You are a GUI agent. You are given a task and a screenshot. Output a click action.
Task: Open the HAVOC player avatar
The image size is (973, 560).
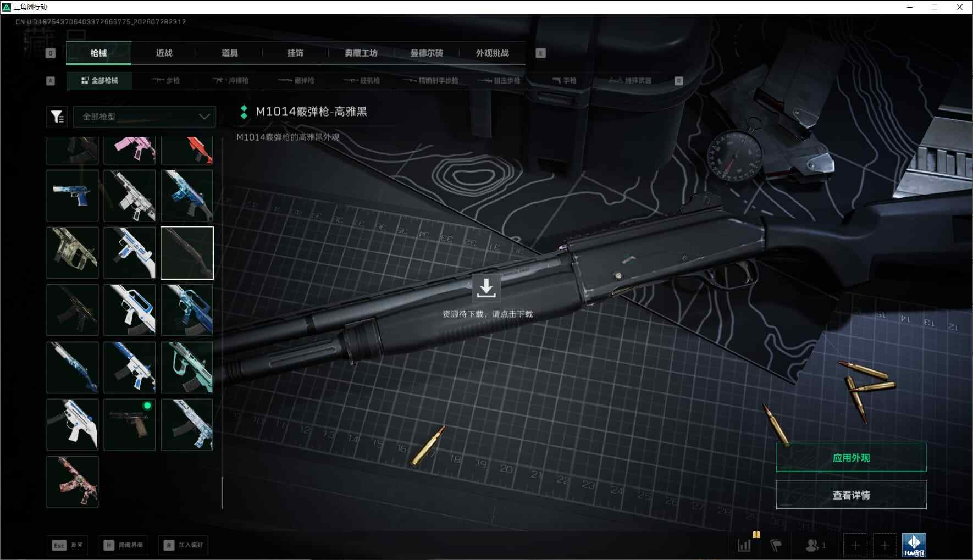914,545
